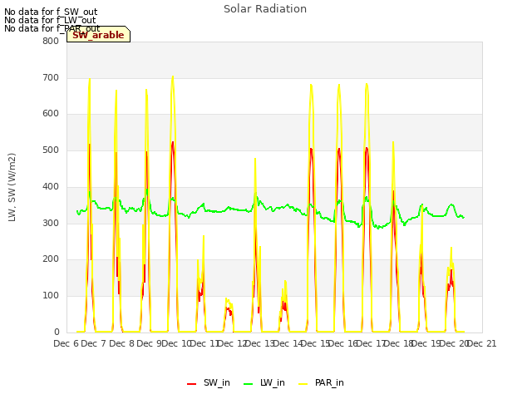Click the green LW_in legend color marker
Viewport: 532px width, 399px height.
point(249,384)
